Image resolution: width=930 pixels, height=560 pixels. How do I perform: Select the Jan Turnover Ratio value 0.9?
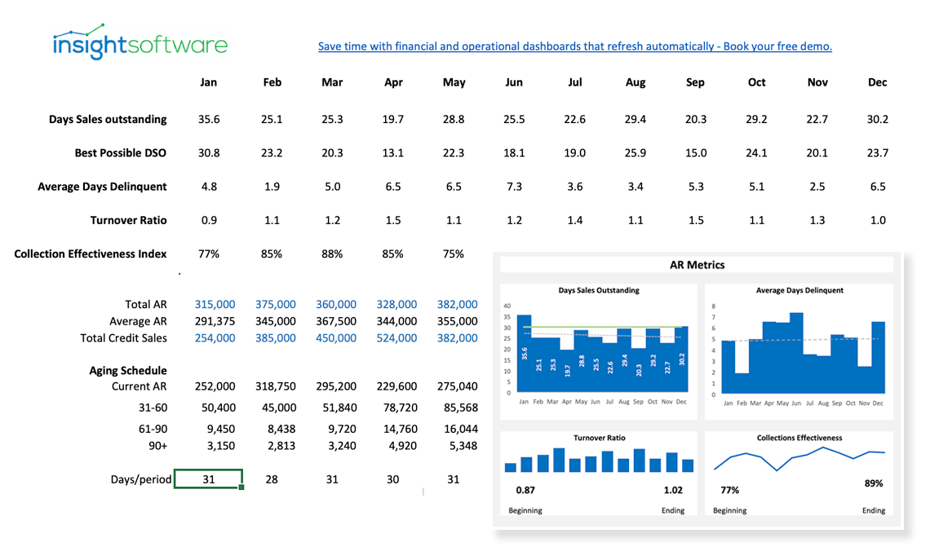(x=209, y=220)
